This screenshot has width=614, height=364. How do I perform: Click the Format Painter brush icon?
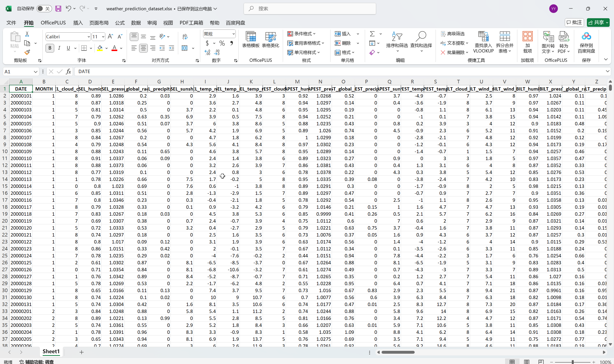pyautogui.click(x=27, y=52)
